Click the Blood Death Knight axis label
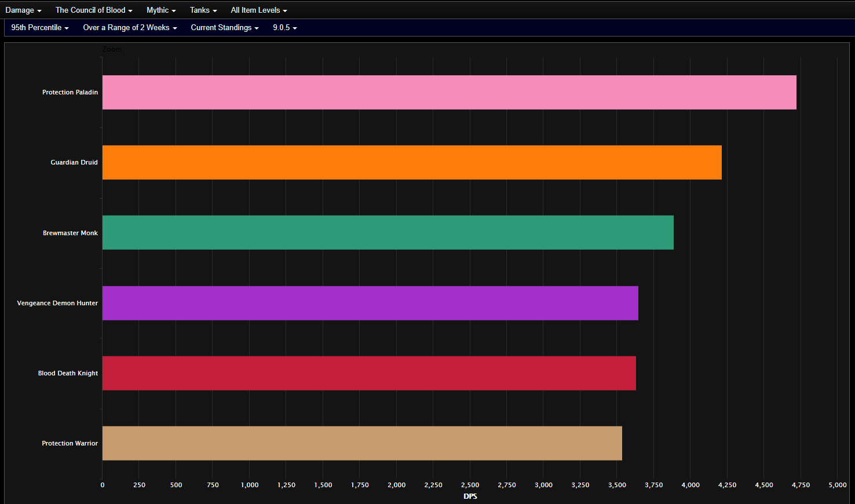Viewport: 855px width, 504px height. [x=68, y=373]
